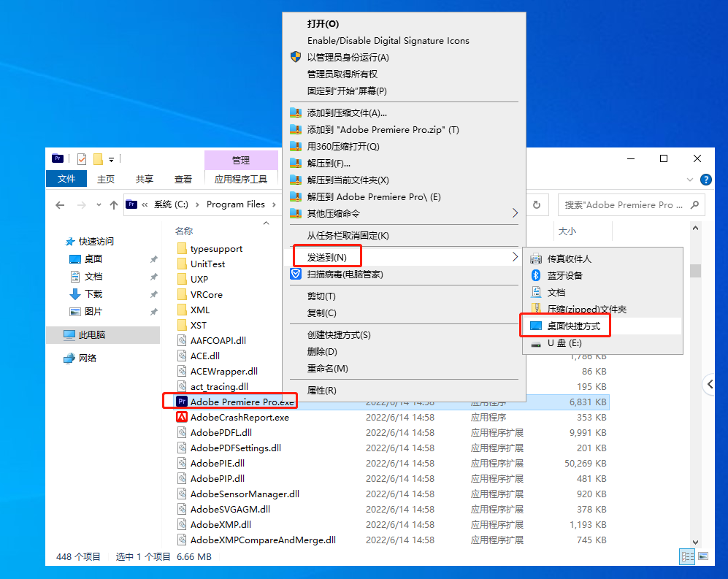728x579 pixels.
Task: Open the 应用程序工具 tab
Action: 240,179
